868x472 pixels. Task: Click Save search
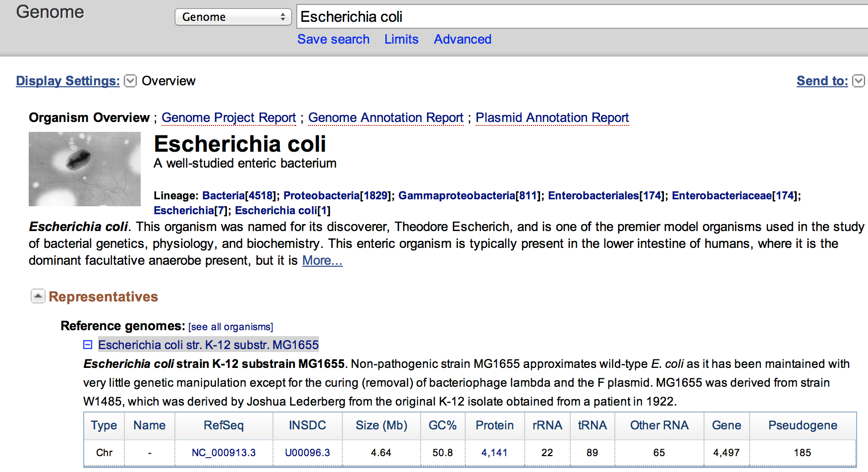pos(333,39)
